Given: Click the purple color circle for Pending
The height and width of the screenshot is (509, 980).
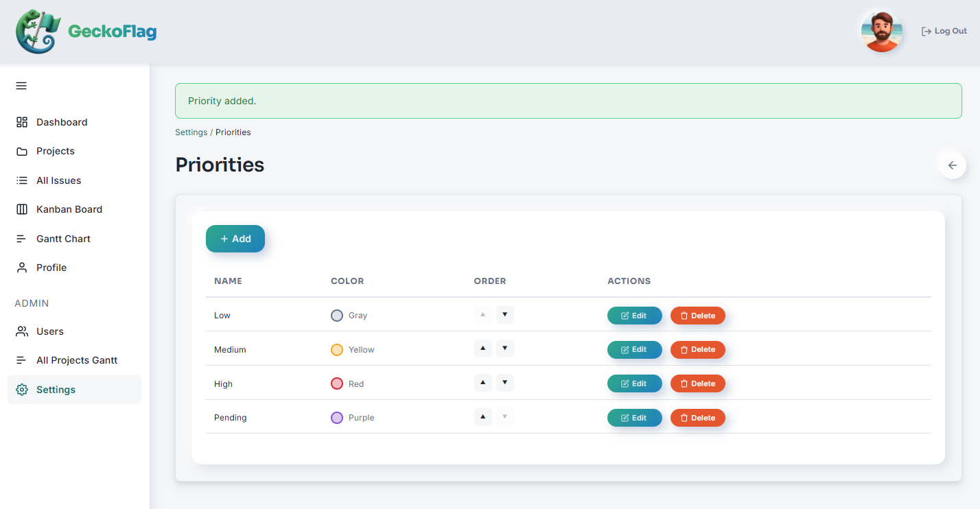Looking at the screenshot, I should point(337,418).
